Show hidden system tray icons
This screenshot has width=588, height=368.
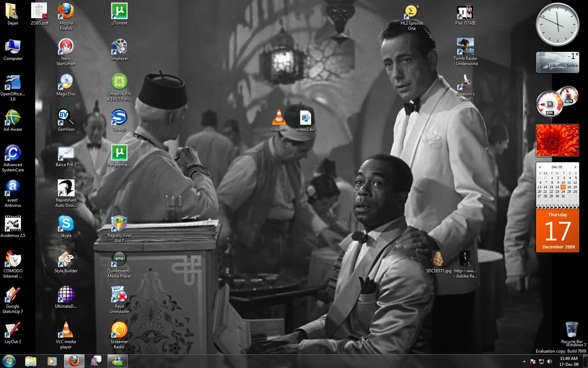pyautogui.click(x=524, y=361)
